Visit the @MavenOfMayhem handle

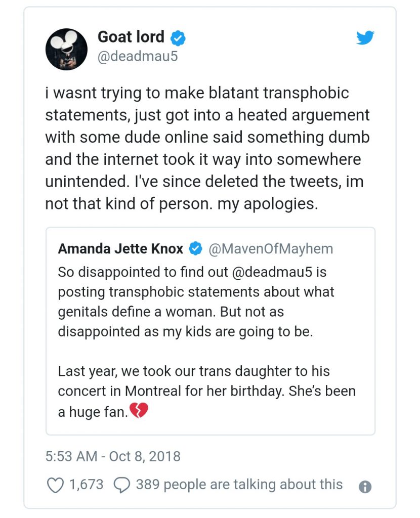point(271,249)
